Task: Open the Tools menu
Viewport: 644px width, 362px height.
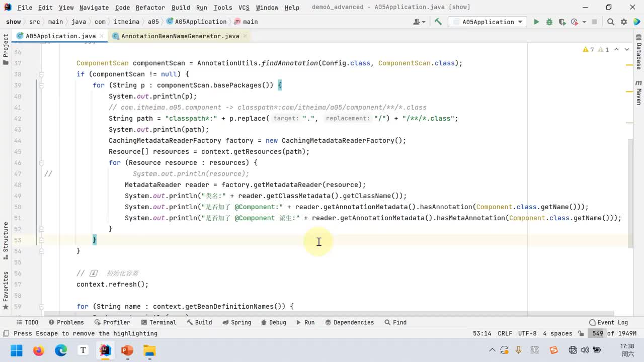Action: (223, 7)
